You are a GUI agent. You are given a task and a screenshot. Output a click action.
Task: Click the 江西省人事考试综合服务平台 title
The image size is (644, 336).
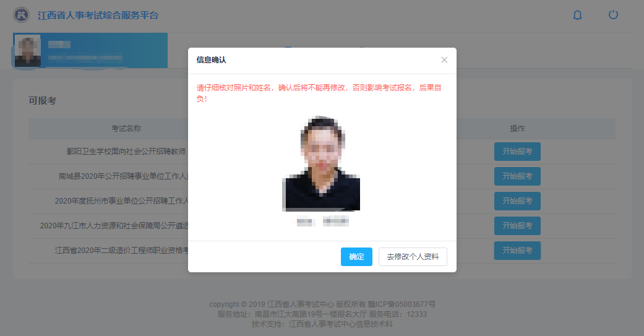click(98, 15)
